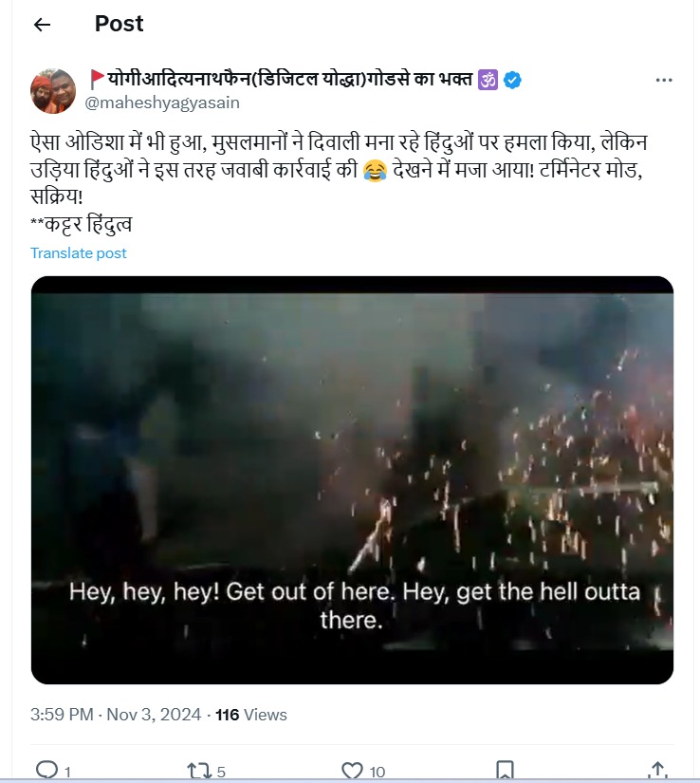This screenshot has width=700, height=783.
Task: Go back using the left arrow
Action: tap(42, 25)
